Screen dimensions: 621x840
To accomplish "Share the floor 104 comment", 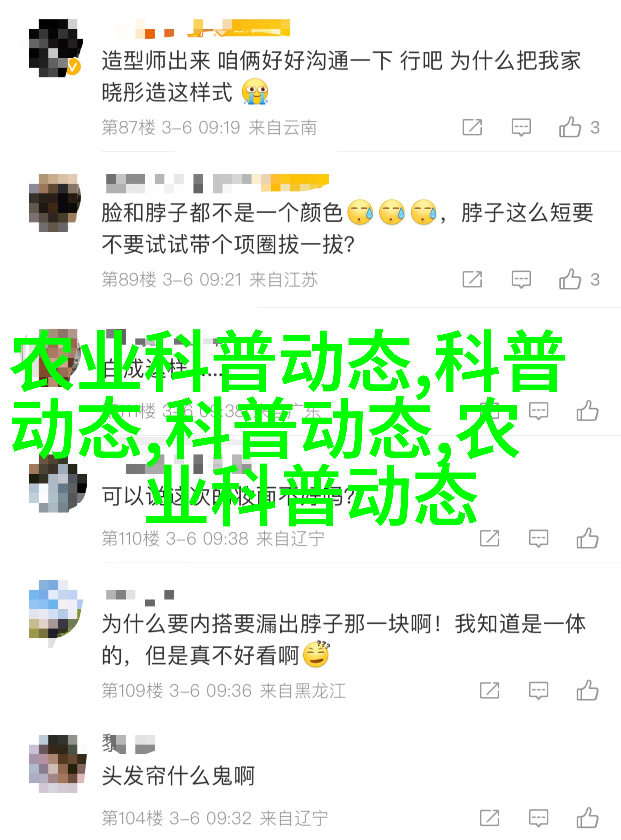I will click(x=490, y=818).
